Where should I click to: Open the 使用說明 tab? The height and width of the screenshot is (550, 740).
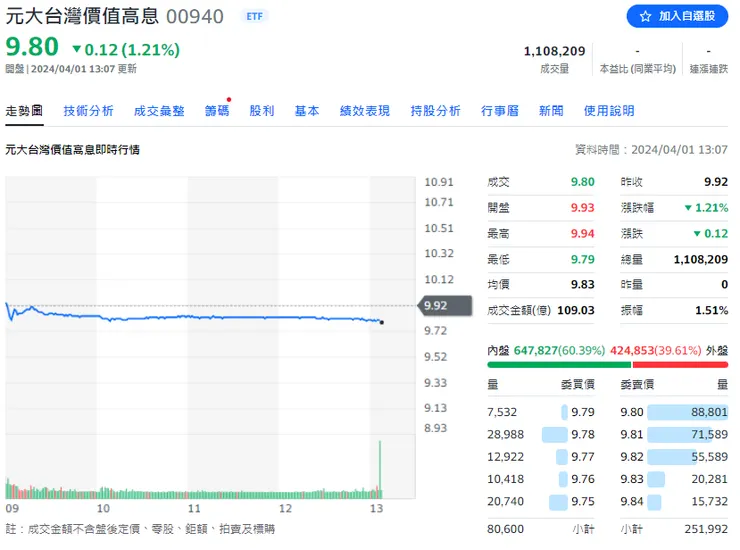coord(609,111)
